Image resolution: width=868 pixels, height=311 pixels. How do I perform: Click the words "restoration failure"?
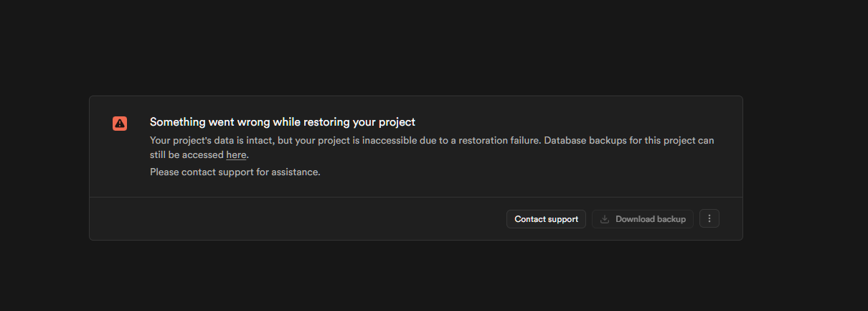pyautogui.click(x=495, y=140)
